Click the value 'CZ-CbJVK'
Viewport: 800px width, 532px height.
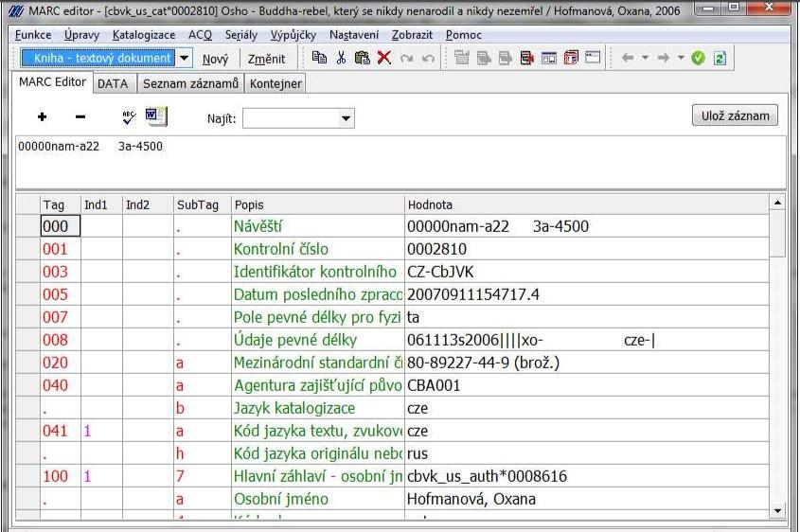click(x=440, y=272)
